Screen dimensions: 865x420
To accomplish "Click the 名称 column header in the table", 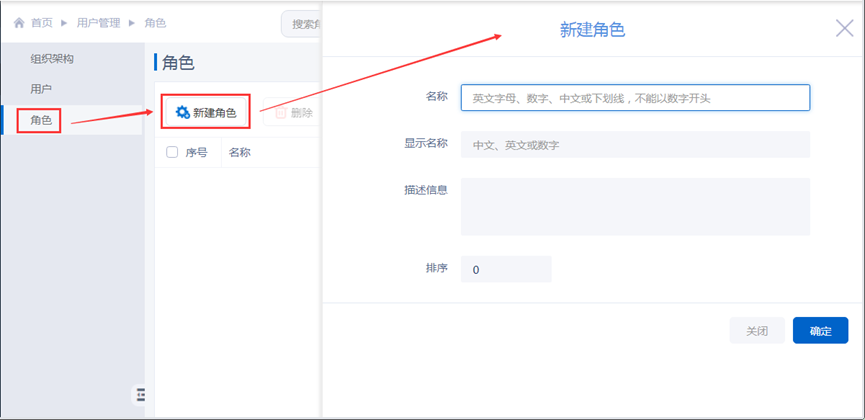I will click(239, 153).
